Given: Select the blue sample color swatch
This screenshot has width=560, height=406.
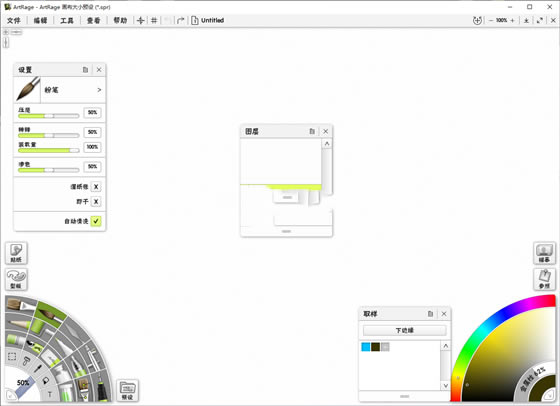Looking at the screenshot, I should 366,347.
